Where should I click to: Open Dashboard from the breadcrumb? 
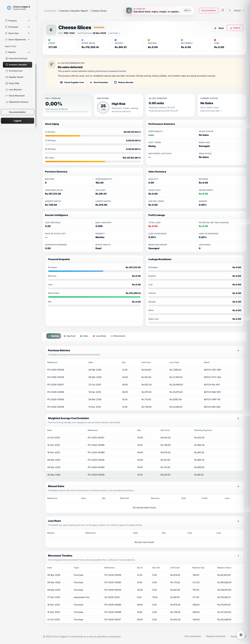pos(50,11)
